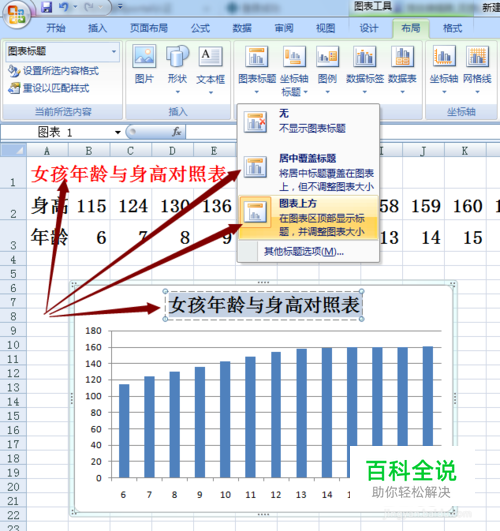Select the 布局 tab
Image resolution: width=500 pixels, height=531 pixels.
[411, 28]
